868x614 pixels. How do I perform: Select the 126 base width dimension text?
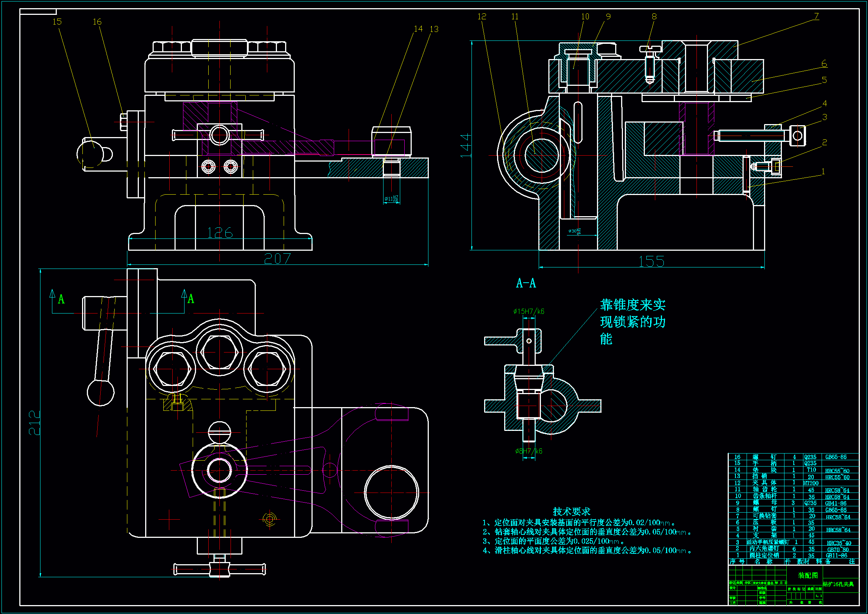click(220, 233)
